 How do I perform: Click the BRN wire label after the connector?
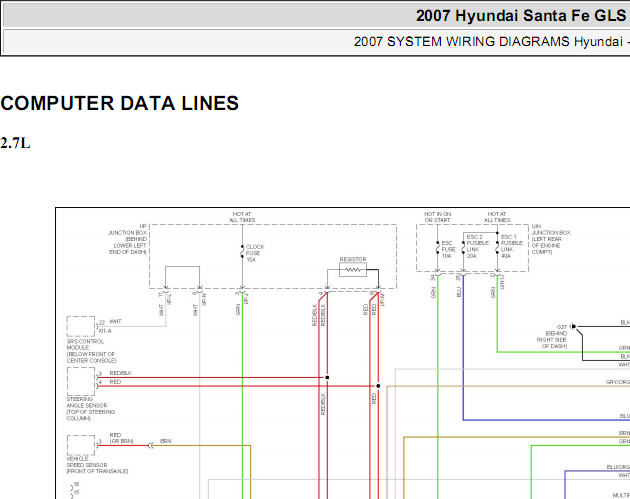coord(166,441)
